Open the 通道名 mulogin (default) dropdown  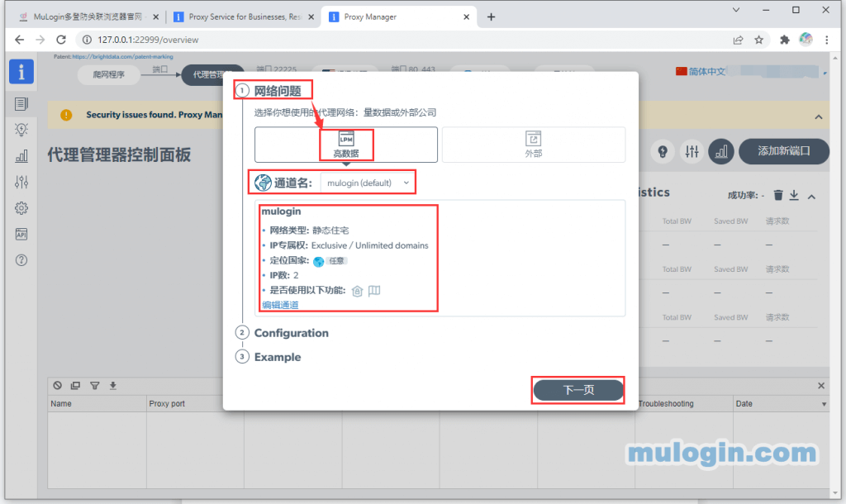click(368, 183)
